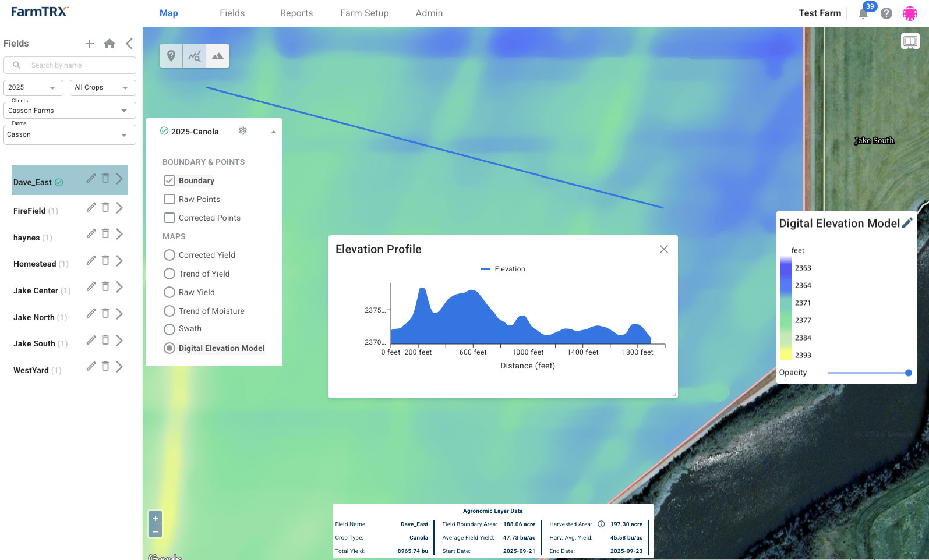Delete the FireField field
Screen dimensions: 929x560
[105, 207]
